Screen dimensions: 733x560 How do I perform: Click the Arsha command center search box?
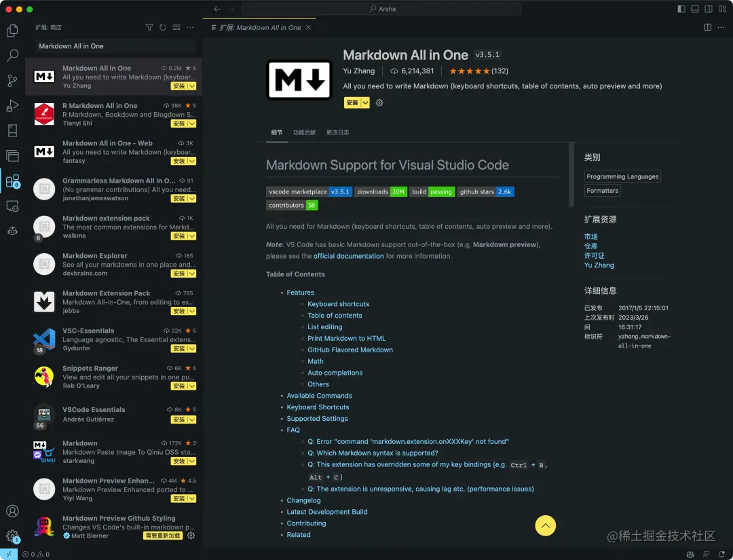click(x=381, y=9)
